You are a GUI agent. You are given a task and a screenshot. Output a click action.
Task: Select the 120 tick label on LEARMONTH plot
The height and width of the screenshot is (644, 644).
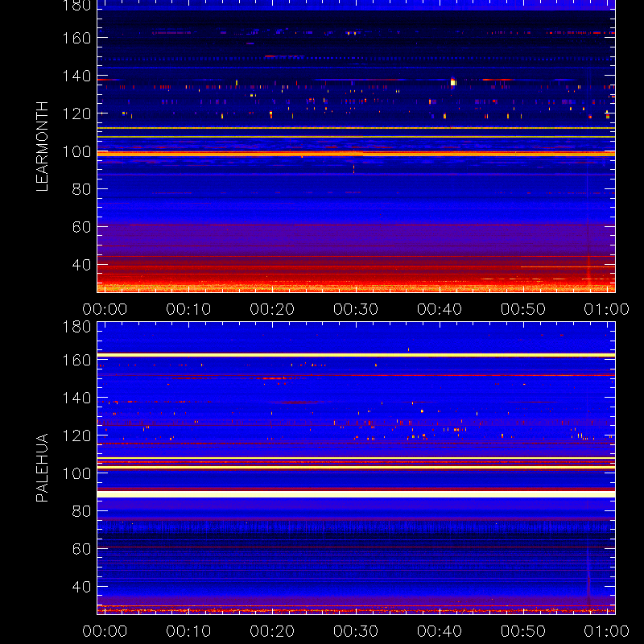76,114
